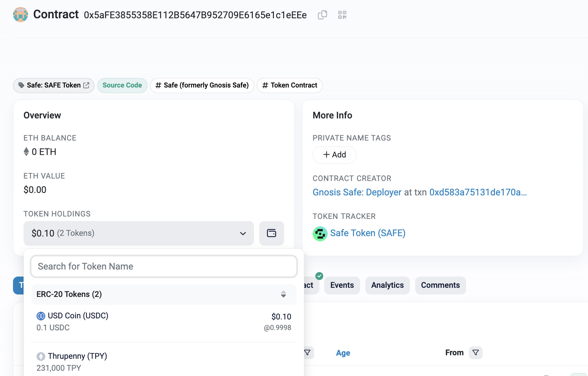Open creation transaction 0xd583a75131de170a…
588x376 pixels.
coord(478,192)
